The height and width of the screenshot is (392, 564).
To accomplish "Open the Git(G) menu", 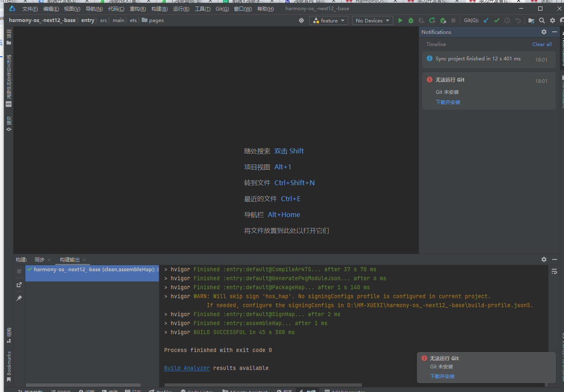I will coord(222,9).
